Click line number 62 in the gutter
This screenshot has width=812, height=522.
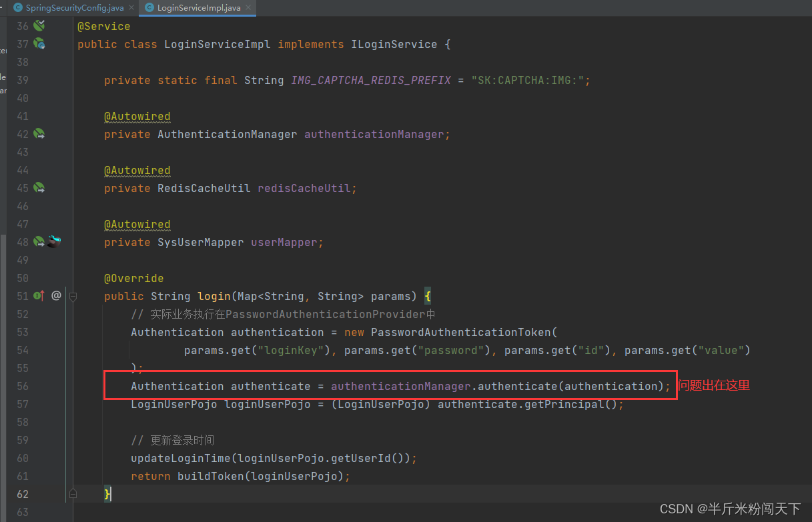(x=22, y=494)
